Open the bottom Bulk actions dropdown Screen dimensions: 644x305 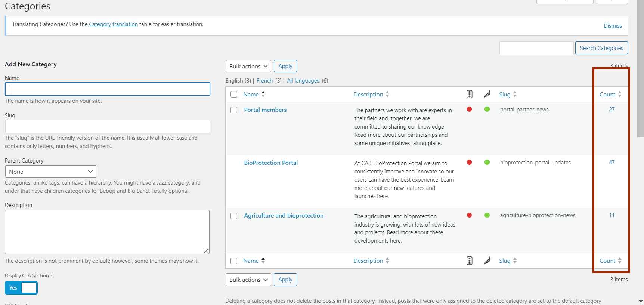click(x=248, y=280)
